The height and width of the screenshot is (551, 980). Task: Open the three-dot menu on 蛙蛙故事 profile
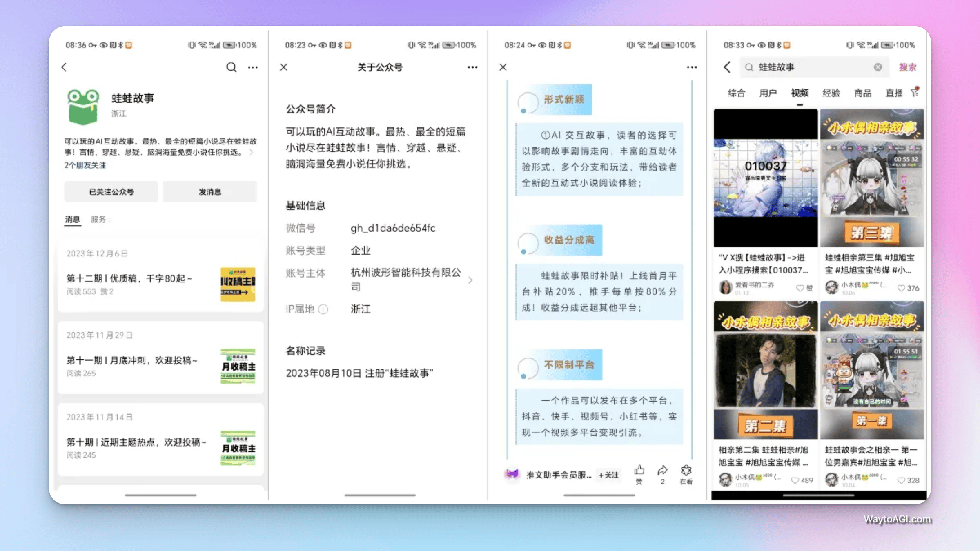click(x=253, y=67)
